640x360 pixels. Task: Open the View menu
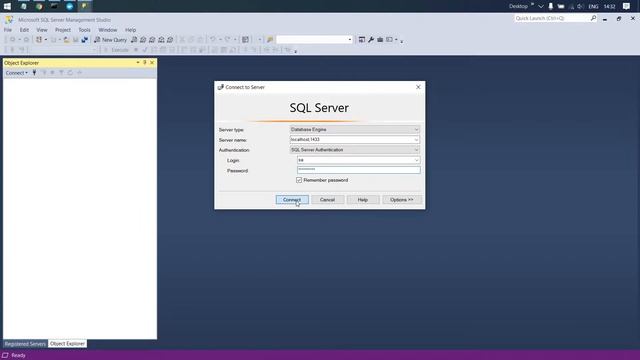click(x=42, y=30)
